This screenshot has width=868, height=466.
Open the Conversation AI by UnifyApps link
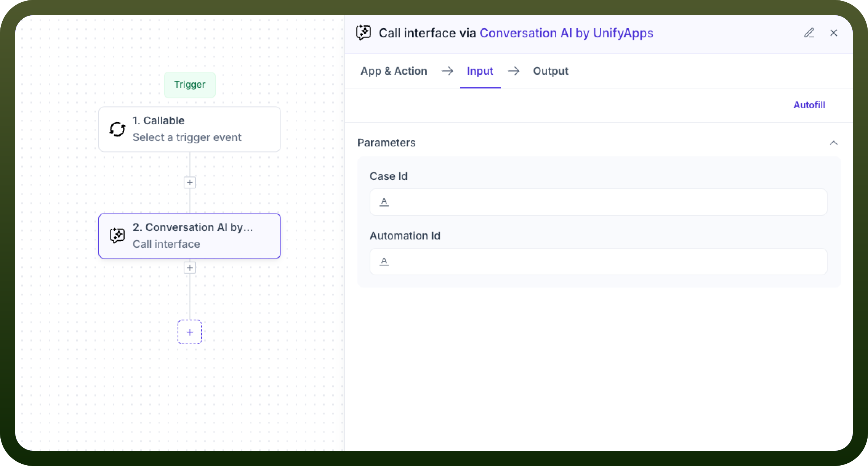[x=567, y=33]
